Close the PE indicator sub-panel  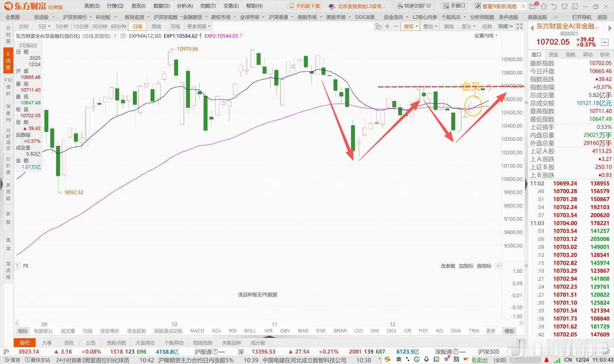498,266
